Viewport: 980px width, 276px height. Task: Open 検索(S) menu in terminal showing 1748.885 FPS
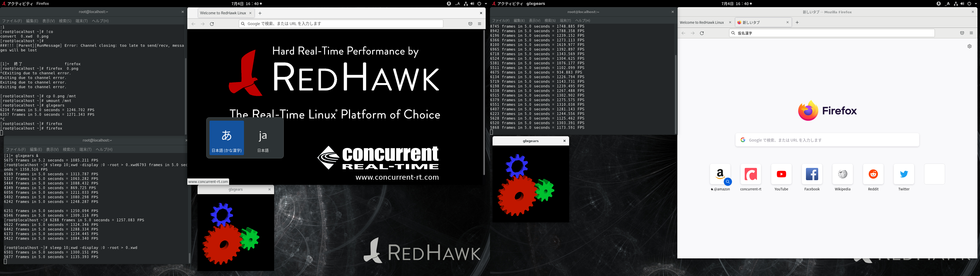[550, 21]
